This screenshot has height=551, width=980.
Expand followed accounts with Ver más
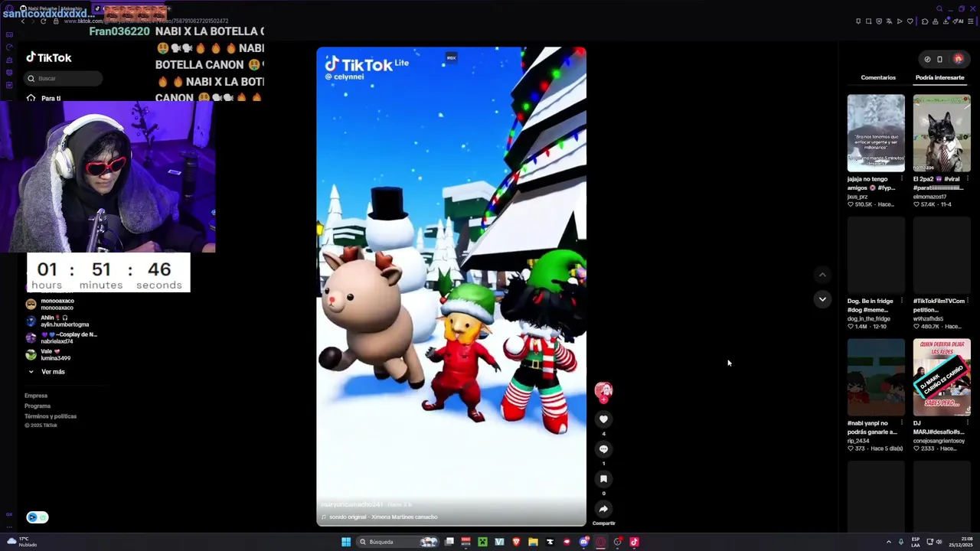(x=47, y=372)
